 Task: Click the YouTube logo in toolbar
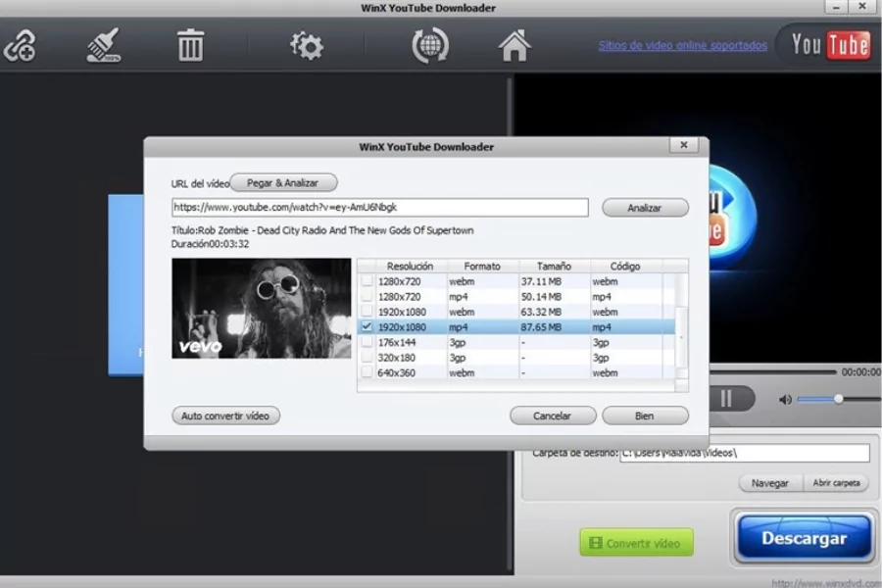[x=830, y=44]
